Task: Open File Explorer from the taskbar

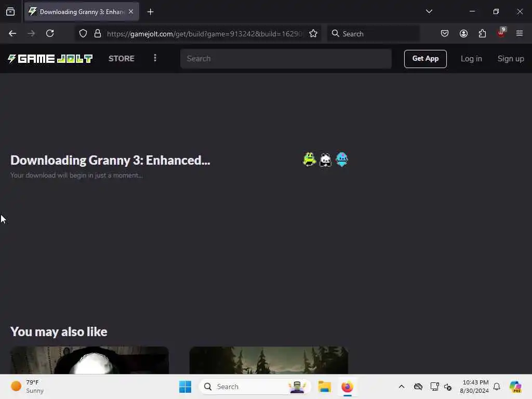Action: [x=324, y=387]
